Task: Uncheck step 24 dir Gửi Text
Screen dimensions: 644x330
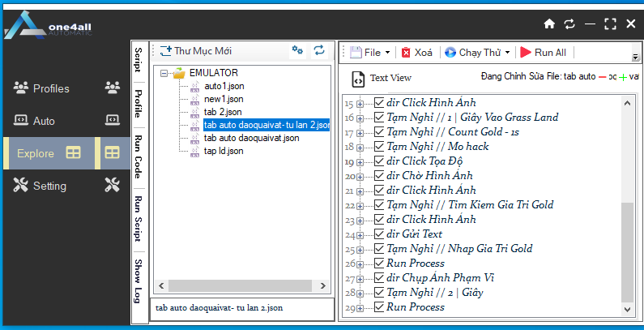Action: [x=379, y=234]
